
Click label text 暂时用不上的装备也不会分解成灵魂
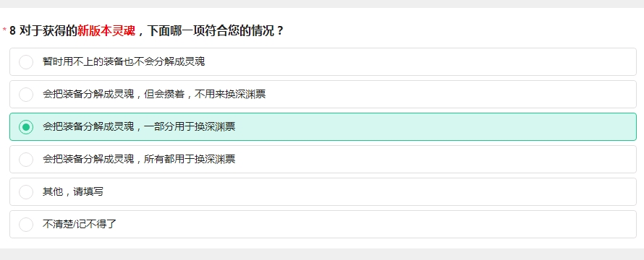[x=124, y=62]
